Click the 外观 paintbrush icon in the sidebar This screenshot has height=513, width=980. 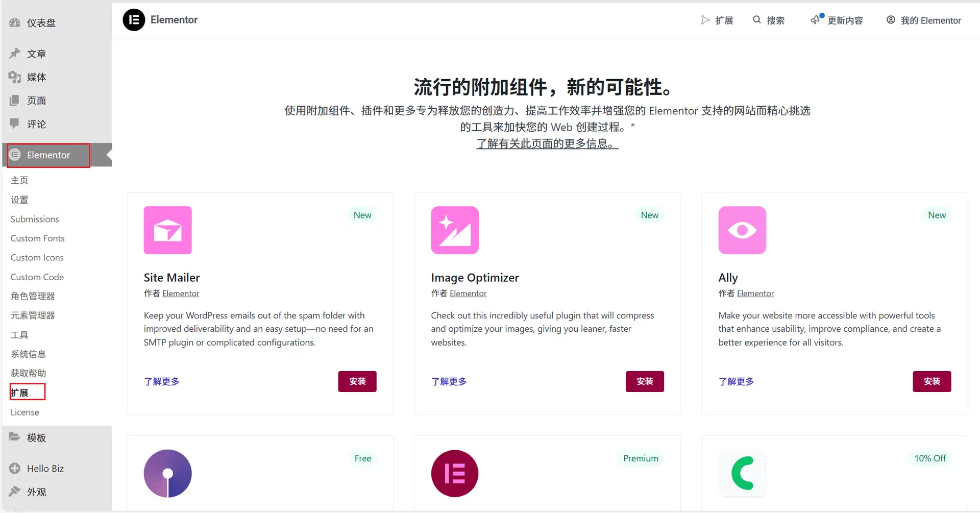pyautogui.click(x=15, y=492)
